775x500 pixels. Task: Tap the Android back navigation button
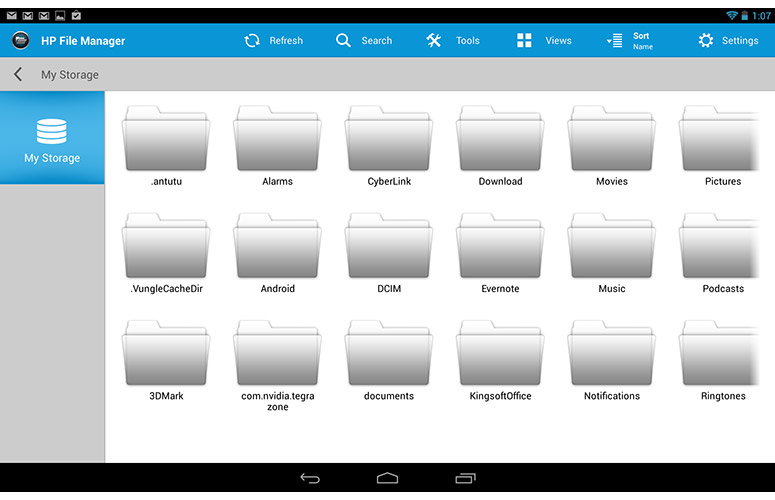tap(310, 478)
